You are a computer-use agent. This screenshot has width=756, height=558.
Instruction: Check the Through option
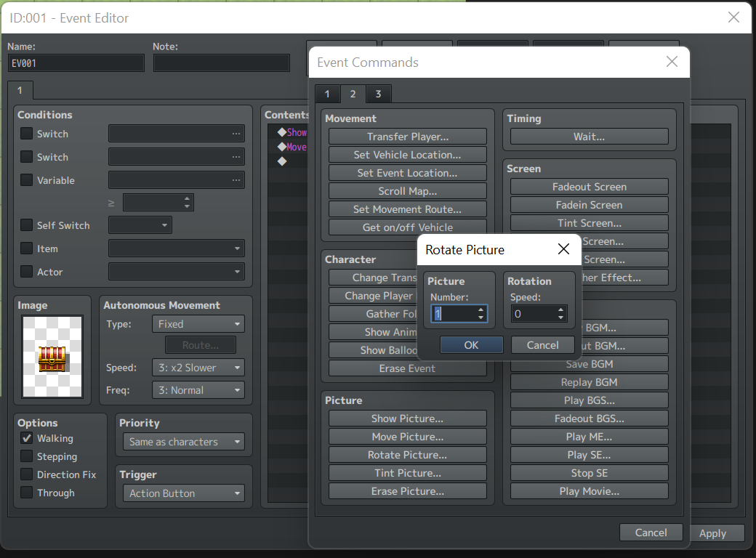(26, 493)
